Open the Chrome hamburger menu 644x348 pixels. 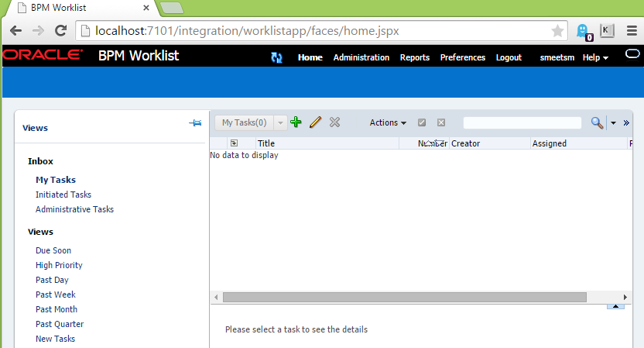pyautogui.click(x=632, y=31)
